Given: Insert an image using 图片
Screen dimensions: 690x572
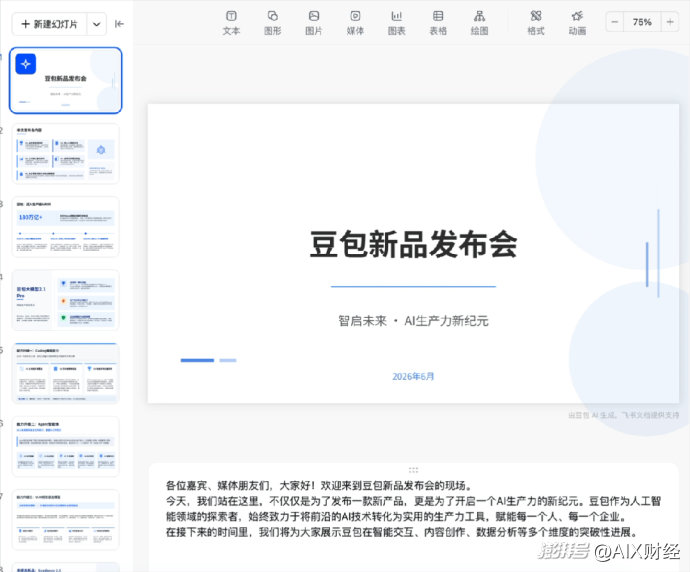Looking at the screenshot, I should point(314,23).
